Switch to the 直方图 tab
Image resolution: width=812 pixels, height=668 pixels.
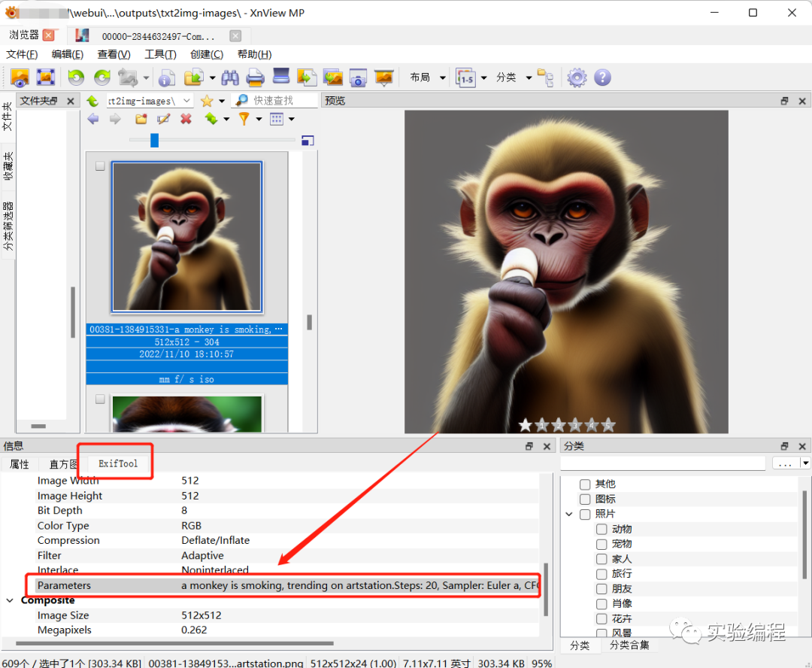(64, 464)
